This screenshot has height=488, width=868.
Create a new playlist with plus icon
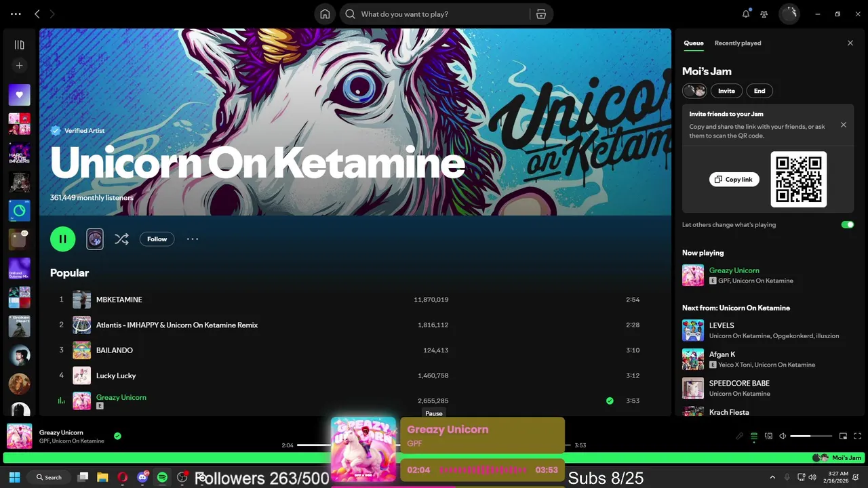coord(19,66)
